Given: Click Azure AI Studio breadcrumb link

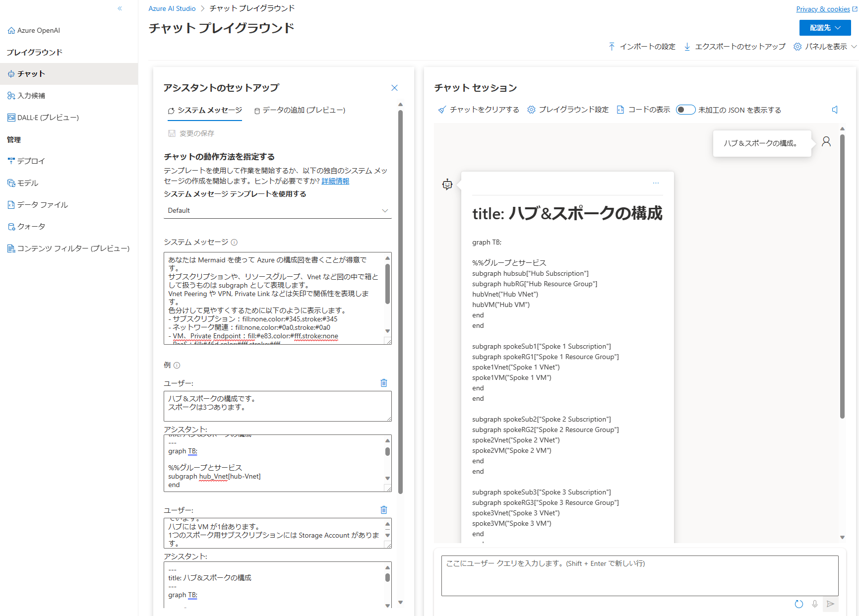Looking at the screenshot, I should click(x=172, y=8).
